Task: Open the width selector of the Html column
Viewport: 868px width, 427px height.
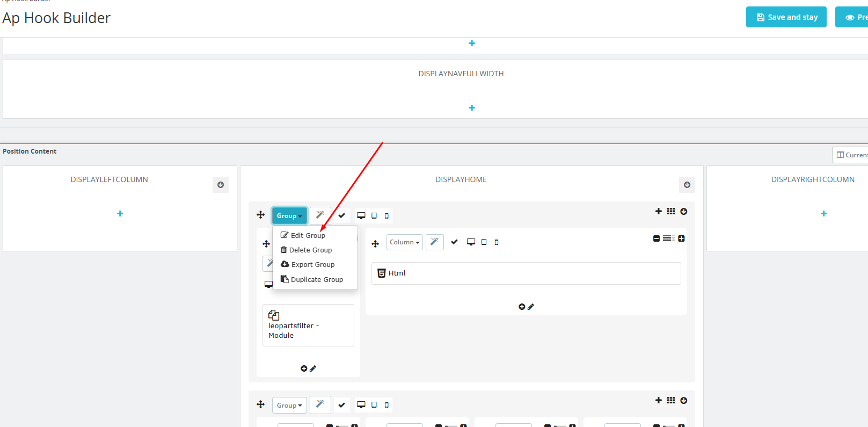Action: pyautogui.click(x=669, y=238)
